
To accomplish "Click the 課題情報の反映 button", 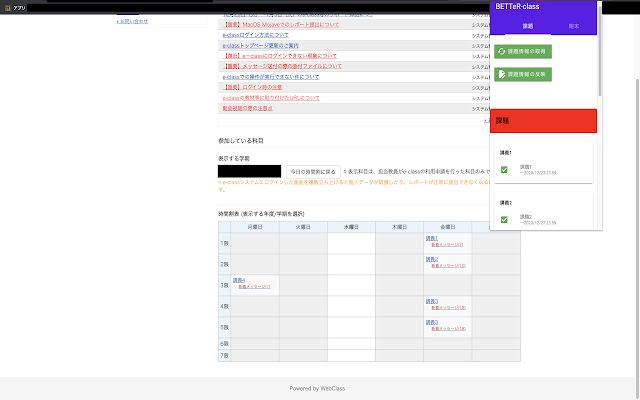I will pyautogui.click(x=522, y=74).
